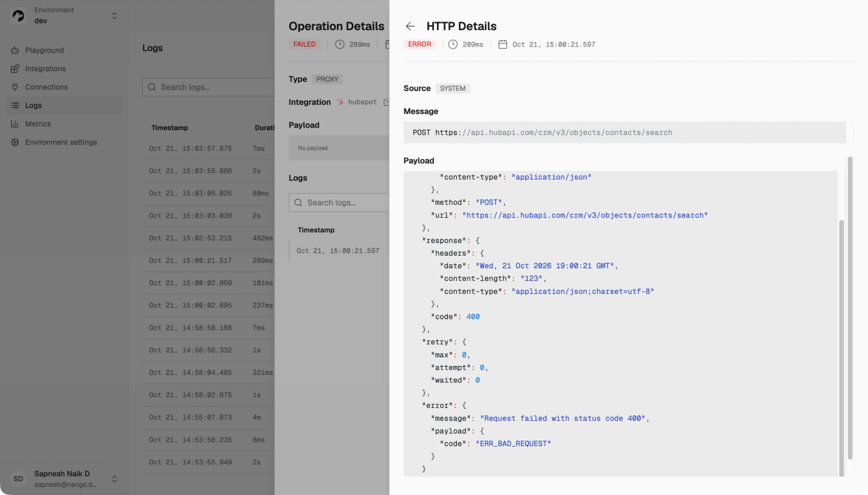
Task: Click the HTTP Details payload scrollbar
Action: tap(841, 347)
